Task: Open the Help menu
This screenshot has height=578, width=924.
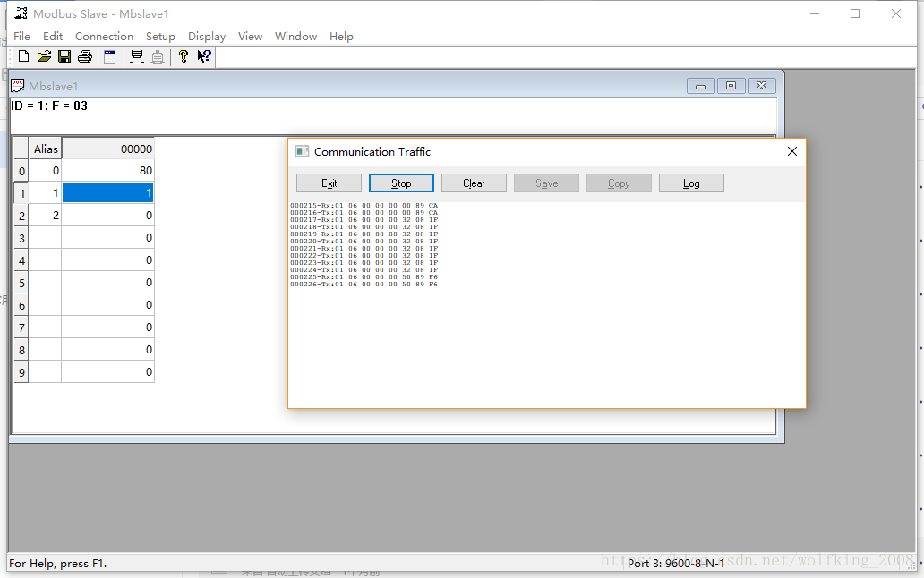Action: pyautogui.click(x=341, y=37)
